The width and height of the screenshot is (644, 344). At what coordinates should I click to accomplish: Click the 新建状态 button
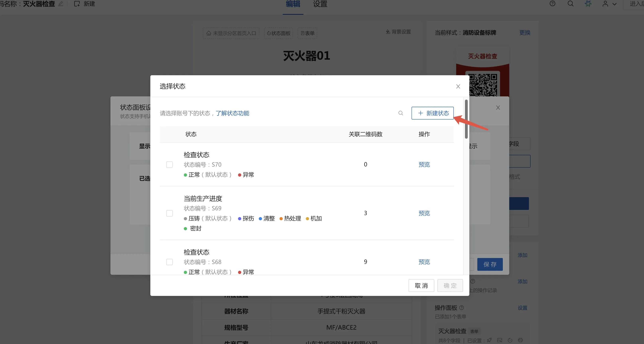[432, 113]
